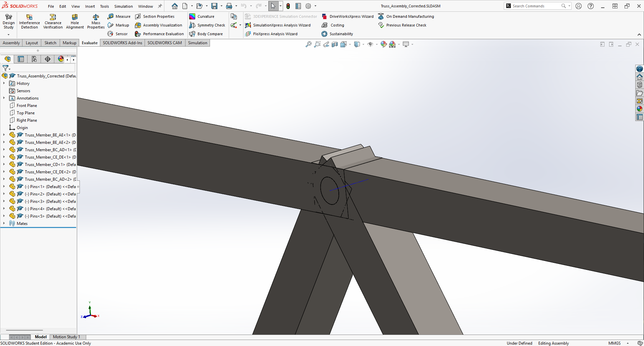Switch to the Assembly tab
Viewport: 644px width, 346px height.
pos(11,43)
